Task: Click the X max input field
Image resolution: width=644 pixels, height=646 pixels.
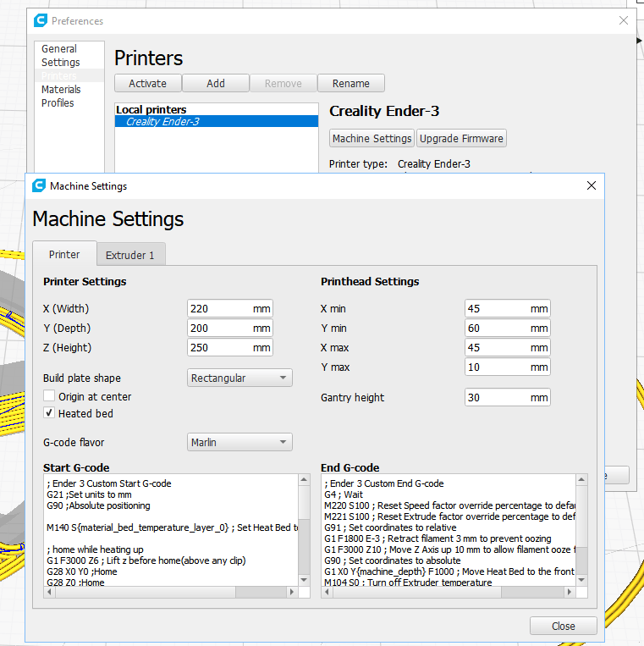Action: (x=508, y=347)
